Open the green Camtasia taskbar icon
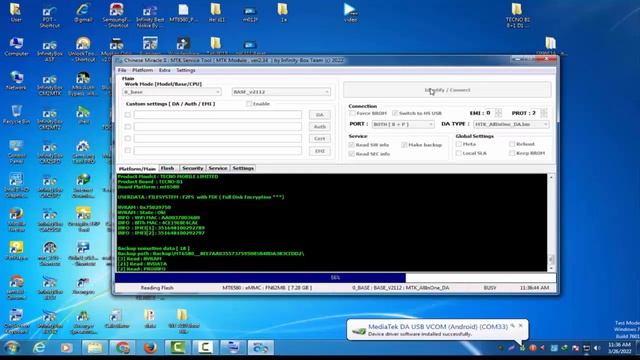 tap(177, 347)
